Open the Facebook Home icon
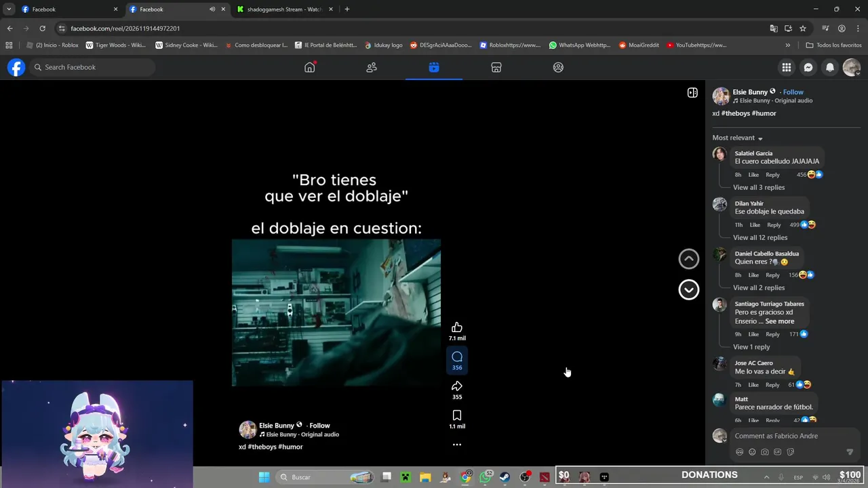 tap(310, 67)
